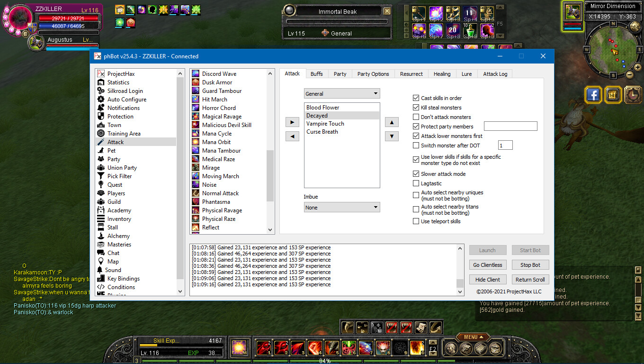Click the Mana Orbit skill icon
644x364 pixels.
(195, 142)
